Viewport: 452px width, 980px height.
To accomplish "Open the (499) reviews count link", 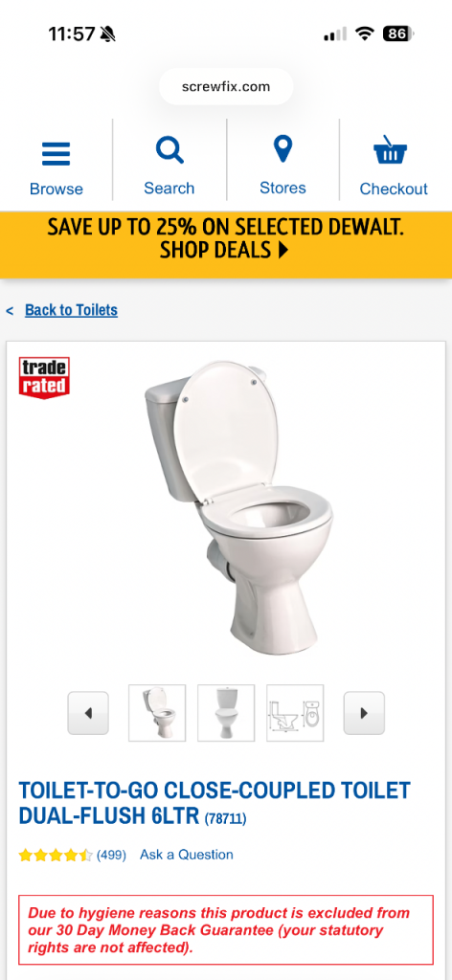I will (x=111, y=855).
